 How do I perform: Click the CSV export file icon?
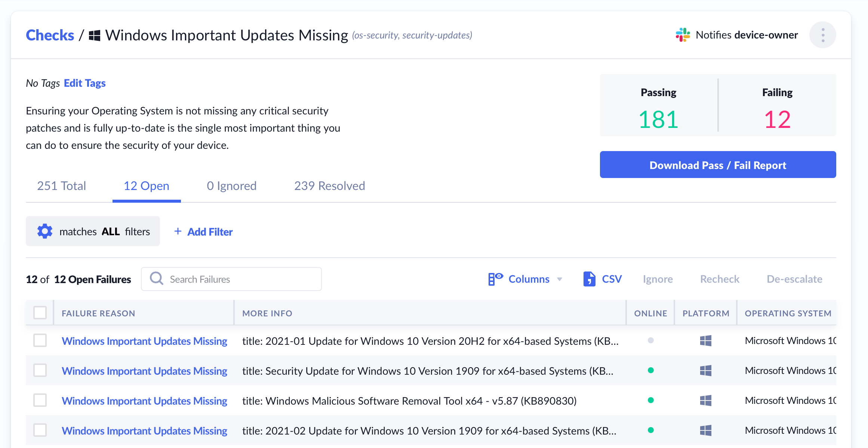(589, 279)
